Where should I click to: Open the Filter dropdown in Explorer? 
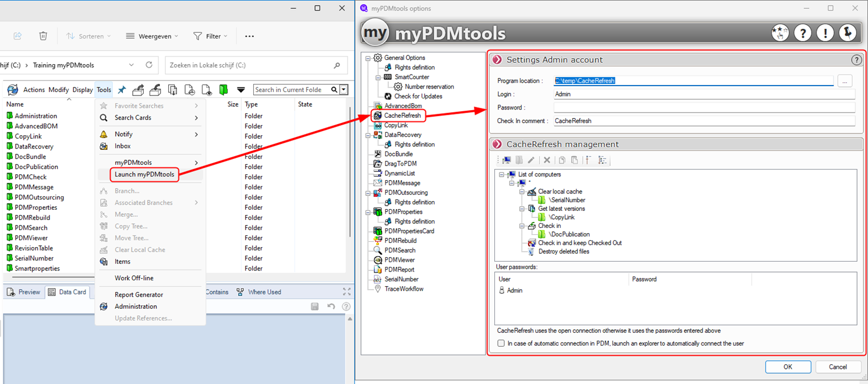point(210,36)
